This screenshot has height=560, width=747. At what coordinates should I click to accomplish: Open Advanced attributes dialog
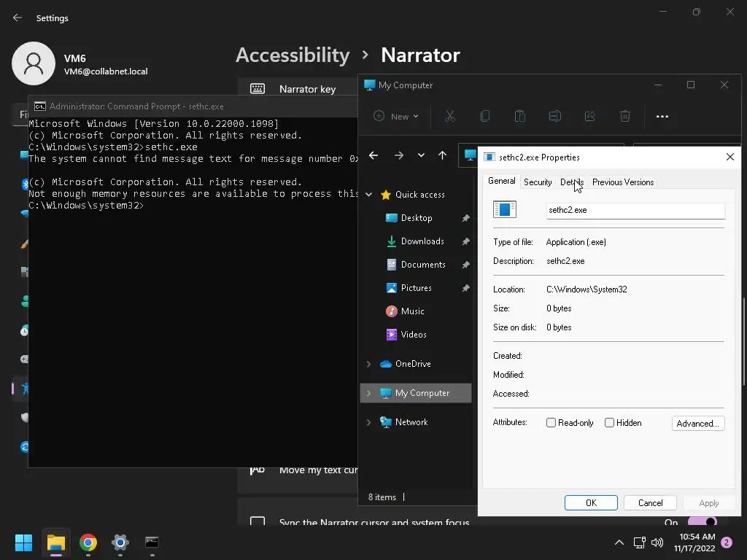click(698, 424)
